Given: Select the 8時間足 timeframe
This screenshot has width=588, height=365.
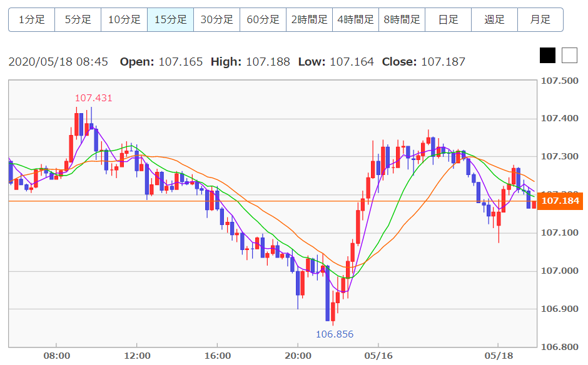Looking at the screenshot, I should (x=402, y=19).
